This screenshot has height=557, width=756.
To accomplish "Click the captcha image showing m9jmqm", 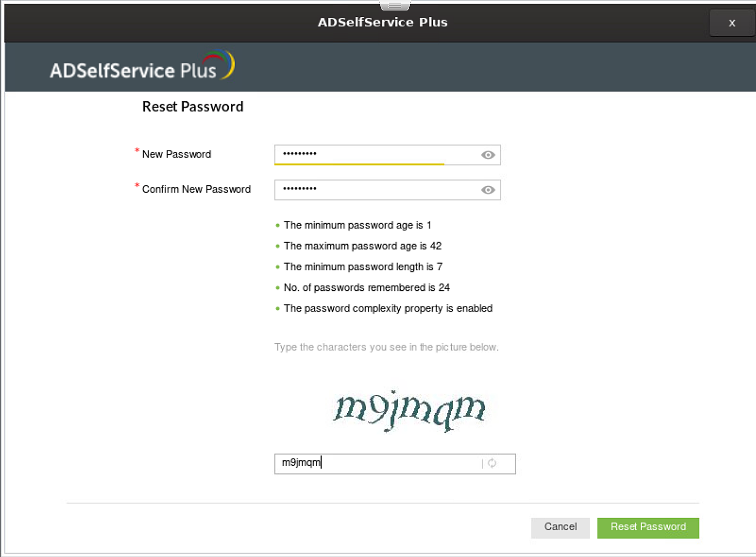I will [x=410, y=411].
